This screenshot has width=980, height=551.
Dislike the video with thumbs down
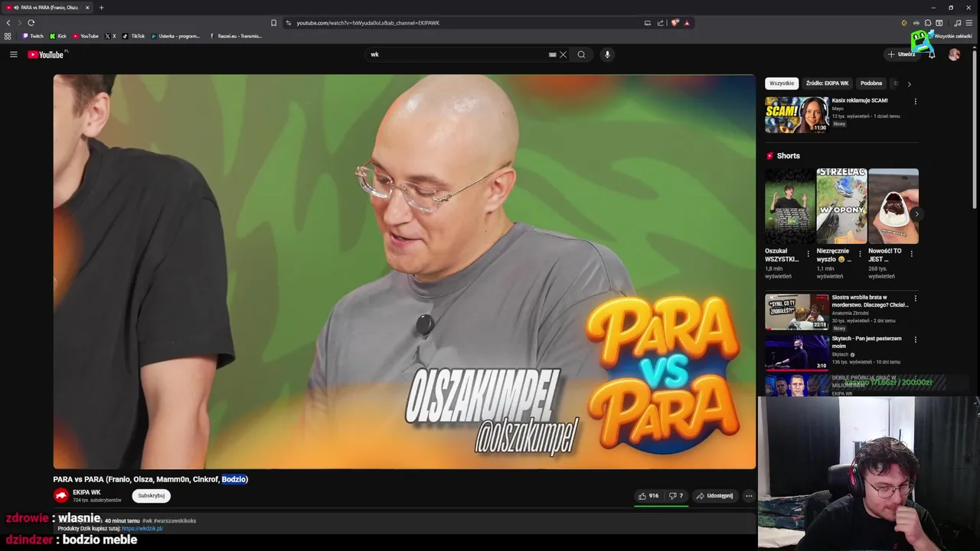675,496
